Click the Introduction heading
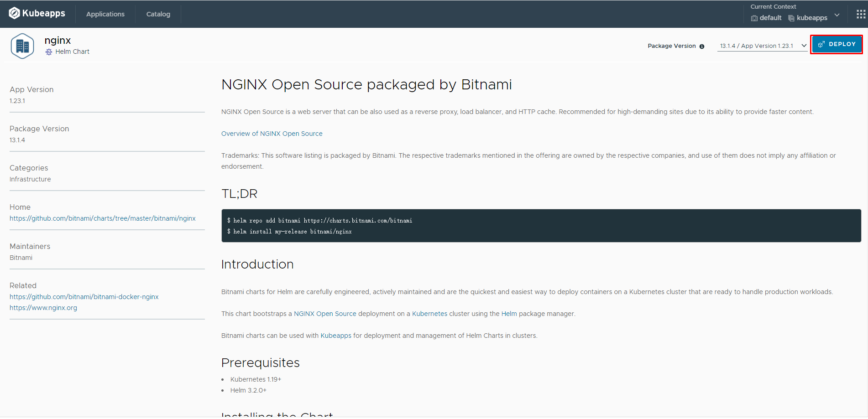 click(x=257, y=264)
